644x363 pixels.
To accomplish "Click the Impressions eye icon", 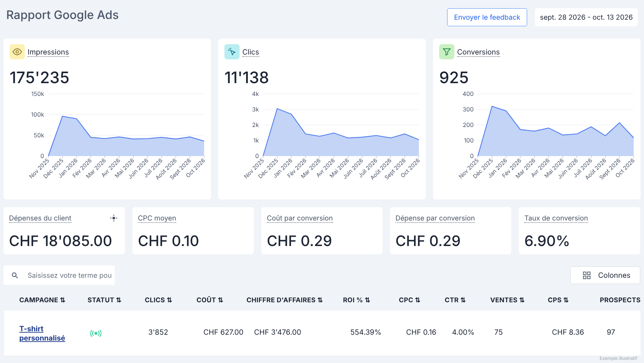I will [17, 52].
